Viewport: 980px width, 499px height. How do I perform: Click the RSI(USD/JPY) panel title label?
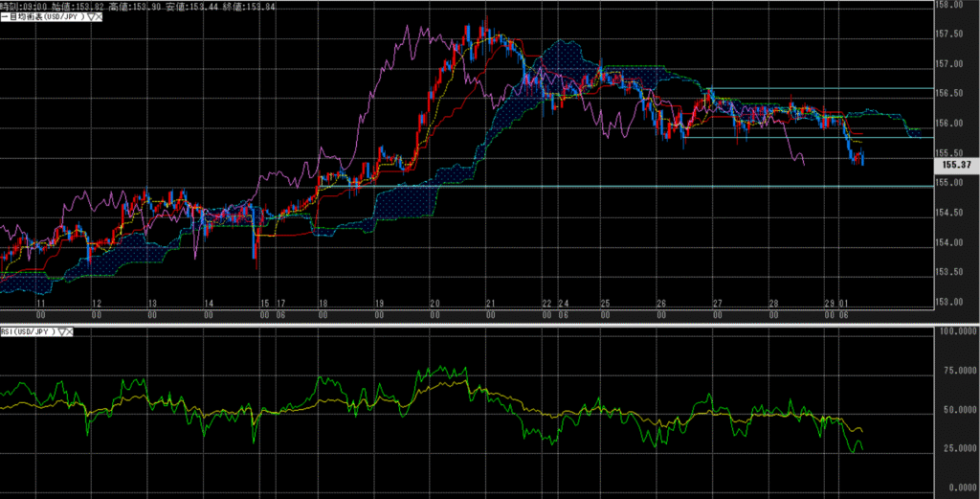click(29, 332)
